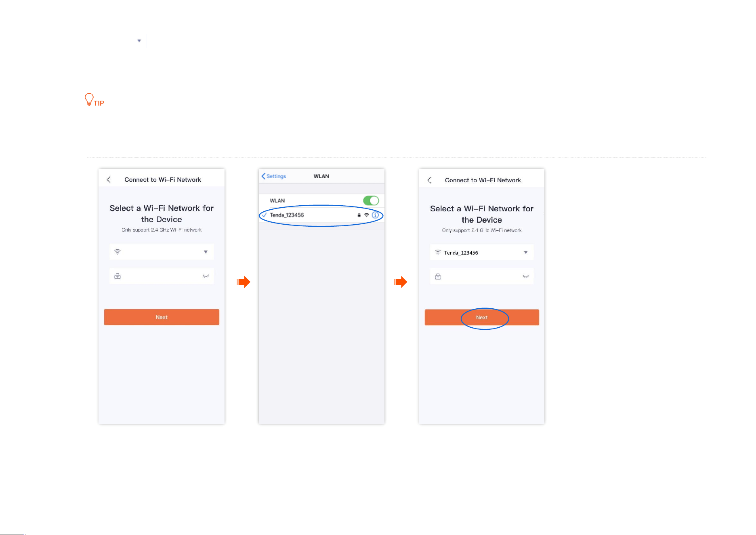Click the Wi-Fi icon beside Tenda_123456 field
Viewport: 756px width, 535px height.
(x=438, y=252)
